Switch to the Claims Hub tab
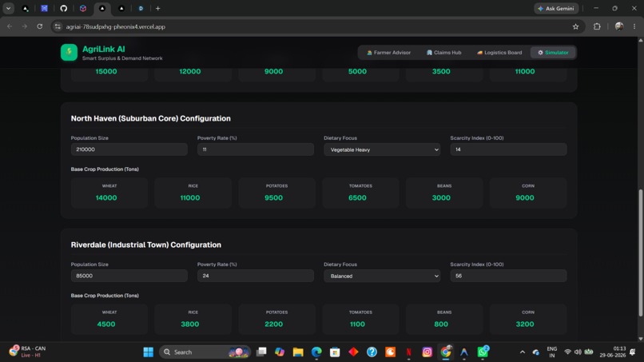 pyautogui.click(x=444, y=53)
